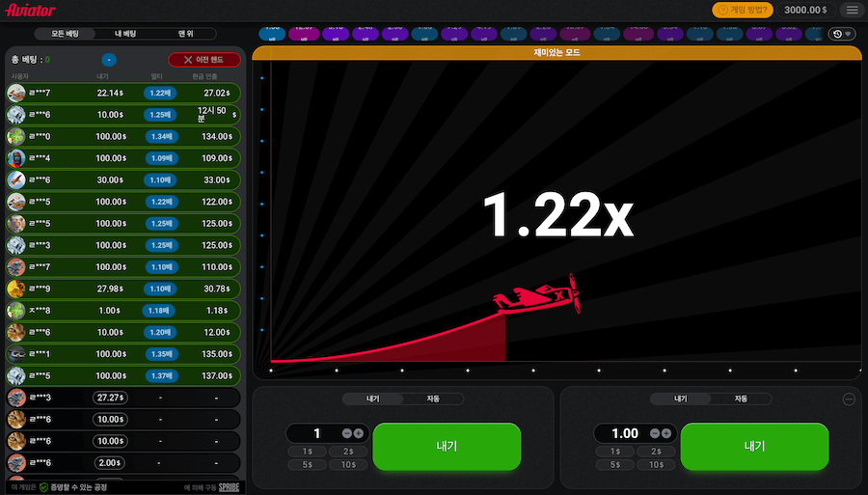The width and height of the screenshot is (868, 495).
Task: Increase bet with plus in second panel
Action: pos(666,433)
